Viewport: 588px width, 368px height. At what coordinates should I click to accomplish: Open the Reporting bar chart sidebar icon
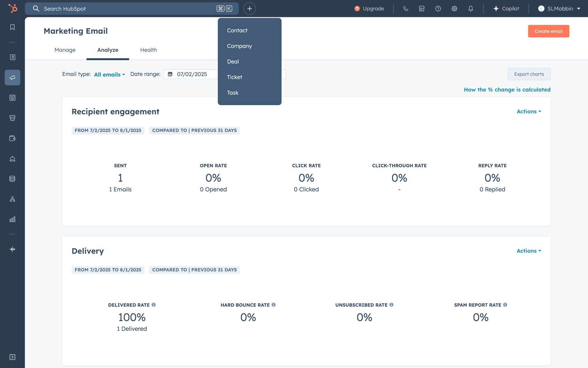tap(12, 219)
